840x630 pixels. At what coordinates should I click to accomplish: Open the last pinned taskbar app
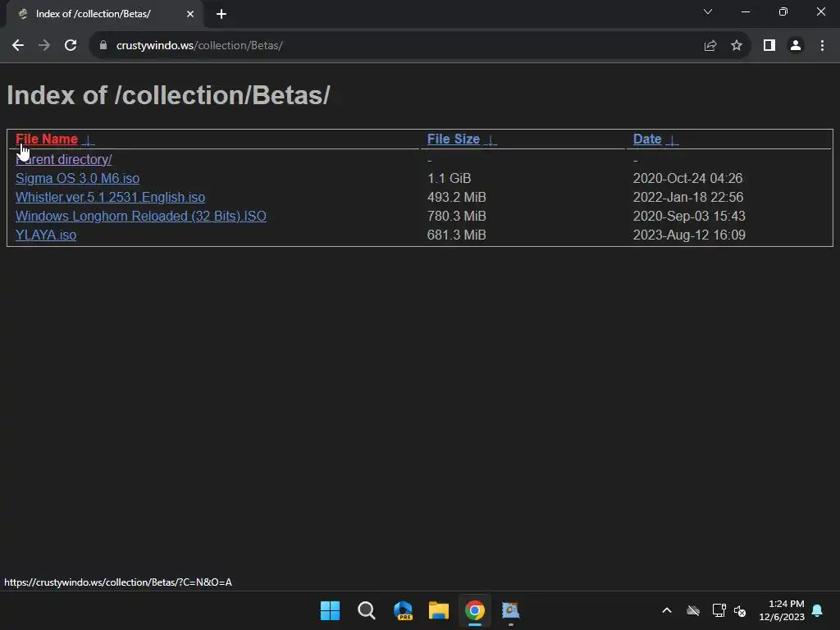click(510, 610)
